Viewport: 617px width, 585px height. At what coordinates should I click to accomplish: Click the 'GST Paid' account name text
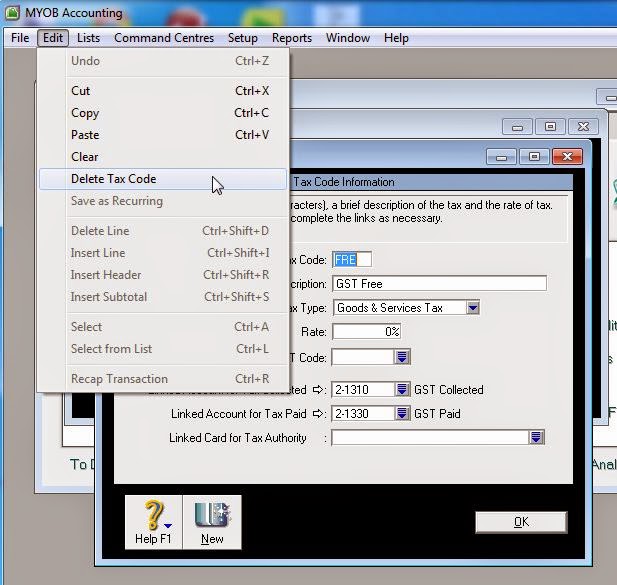coord(437,414)
